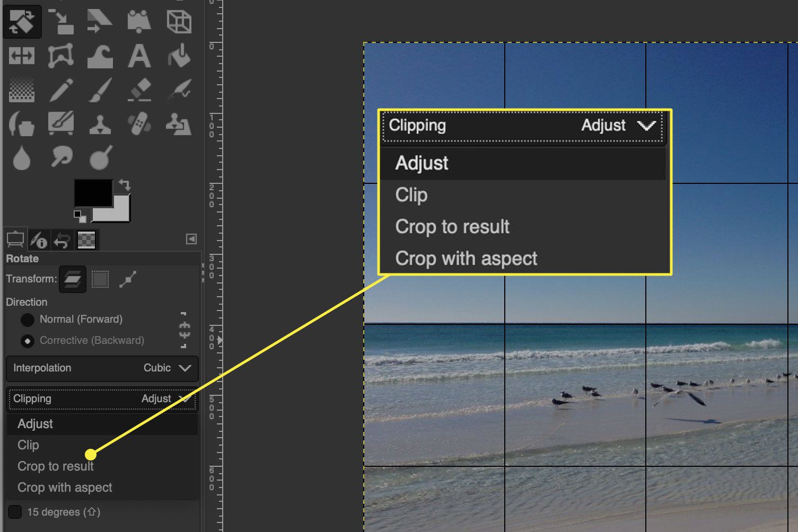This screenshot has height=532, width=798.
Task: Open the Clipping dropdown in Tool Options
Action: coord(102,399)
